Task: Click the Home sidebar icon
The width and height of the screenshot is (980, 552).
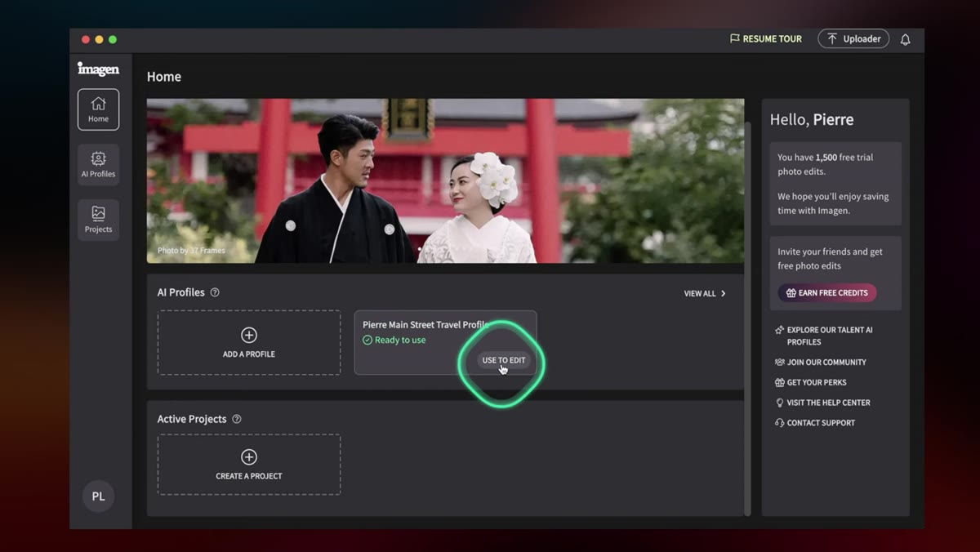Action: click(x=98, y=109)
